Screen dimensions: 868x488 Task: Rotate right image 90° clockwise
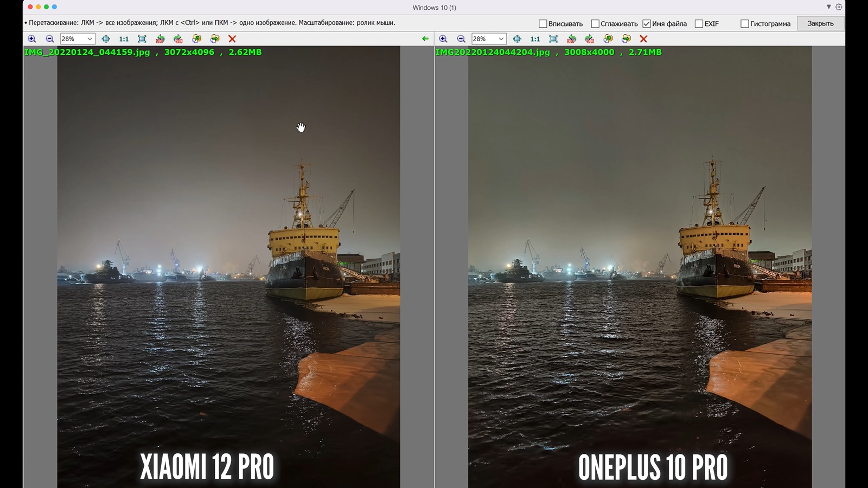tap(590, 39)
